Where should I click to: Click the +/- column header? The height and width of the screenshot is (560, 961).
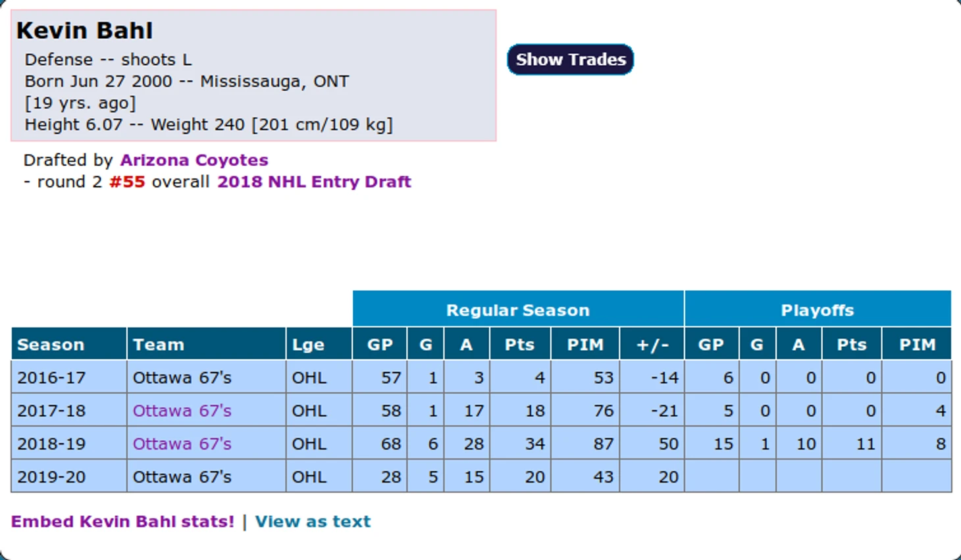click(x=652, y=344)
